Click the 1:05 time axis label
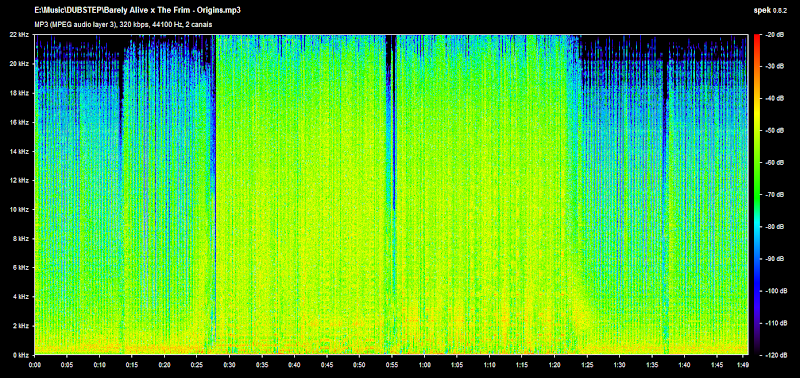 tap(457, 365)
